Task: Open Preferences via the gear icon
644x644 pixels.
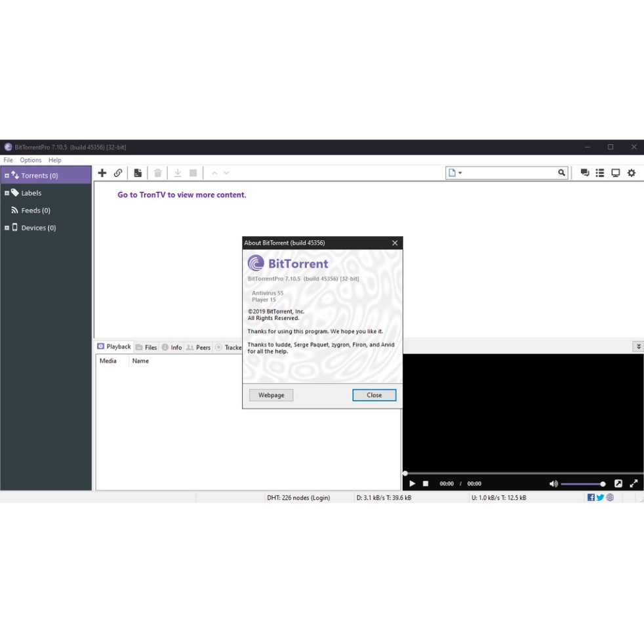Action: (632, 173)
